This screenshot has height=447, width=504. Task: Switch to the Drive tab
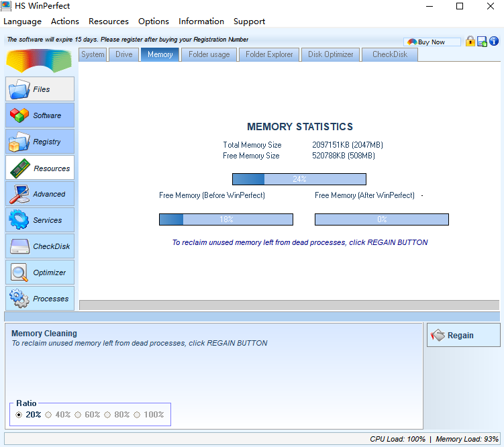coord(123,54)
